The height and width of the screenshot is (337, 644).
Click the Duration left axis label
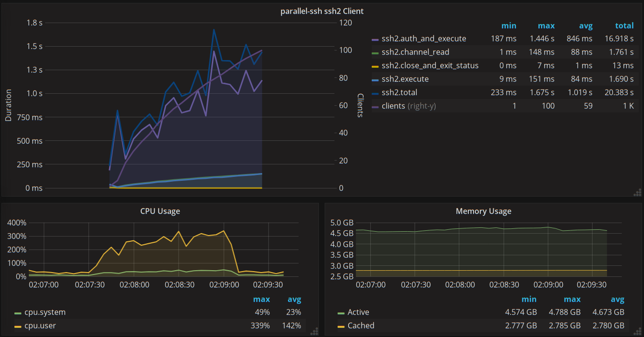coord(8,105)
